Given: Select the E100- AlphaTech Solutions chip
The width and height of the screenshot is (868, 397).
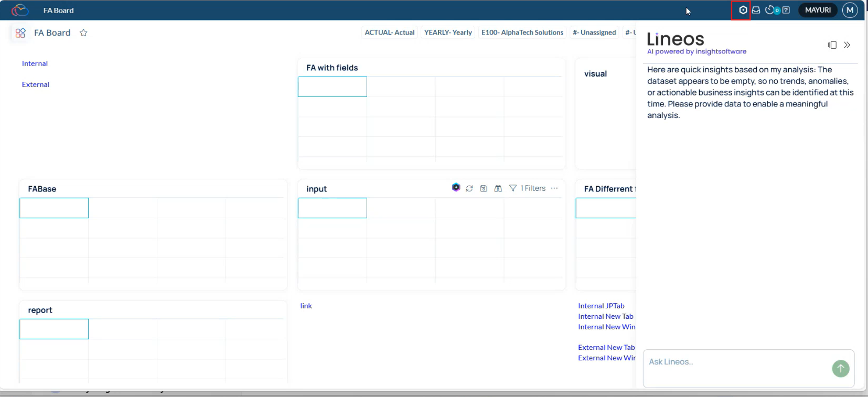Looking at the screenshot, I should (522, 33).
